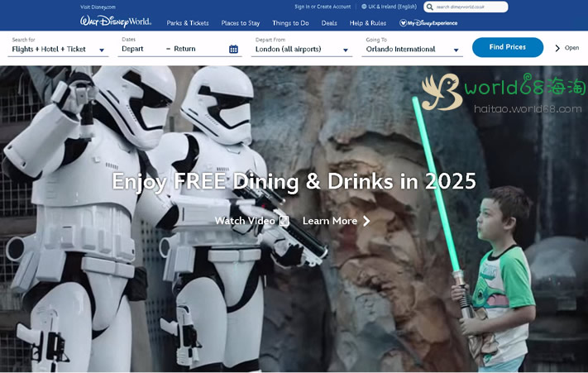Open the Places to Stay menu
The height and width of the screenshot is (373, 588).
pos(241,23)
